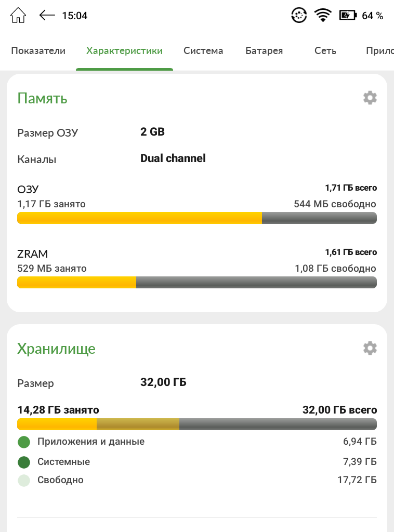Go back using the left arrow icon

click(47, 15)
